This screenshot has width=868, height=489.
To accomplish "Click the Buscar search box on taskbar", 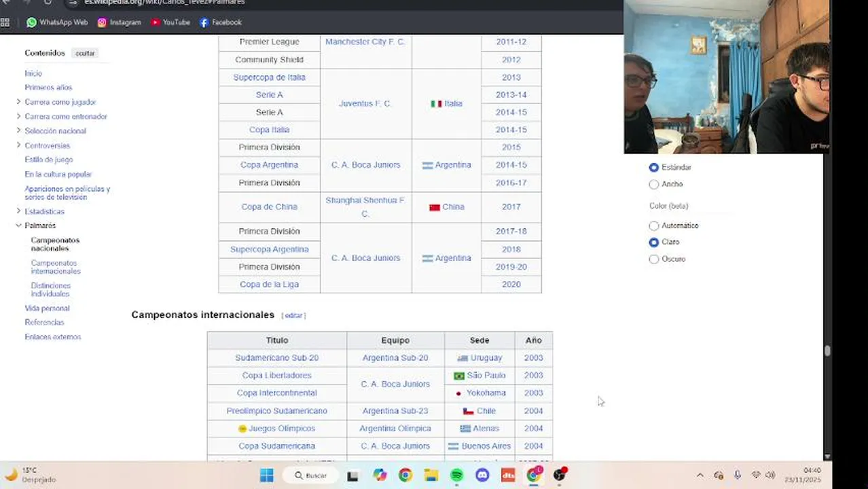I will tap(311, 475).
